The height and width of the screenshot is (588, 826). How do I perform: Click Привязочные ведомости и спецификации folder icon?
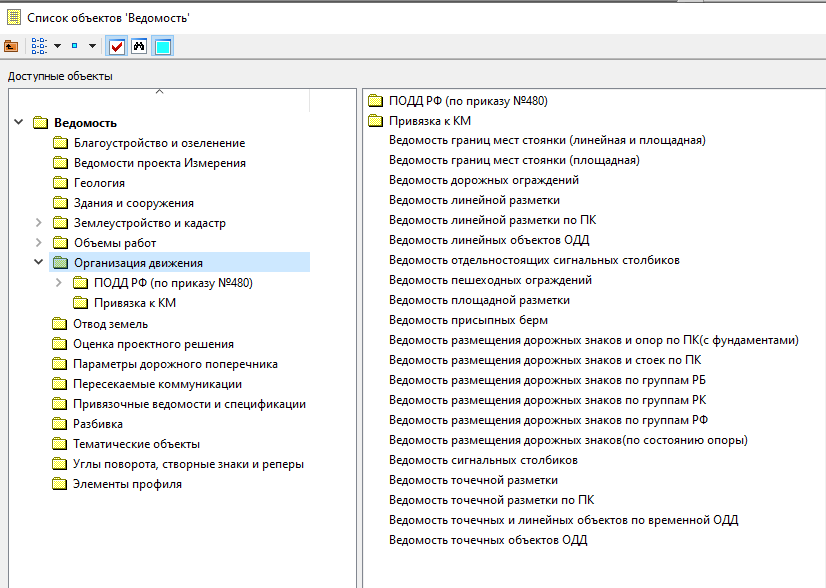coord(59,404)
